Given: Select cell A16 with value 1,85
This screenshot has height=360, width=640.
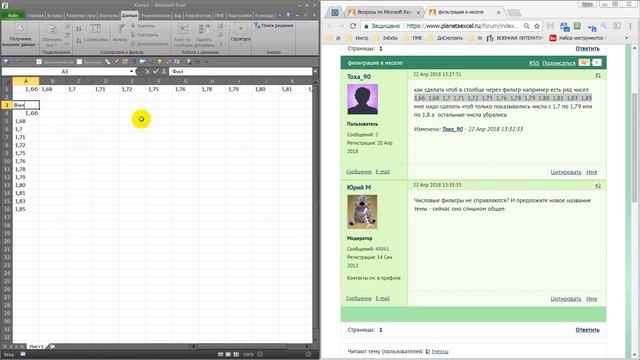Looking at the screenshot, I should click(x=26, y=209).
